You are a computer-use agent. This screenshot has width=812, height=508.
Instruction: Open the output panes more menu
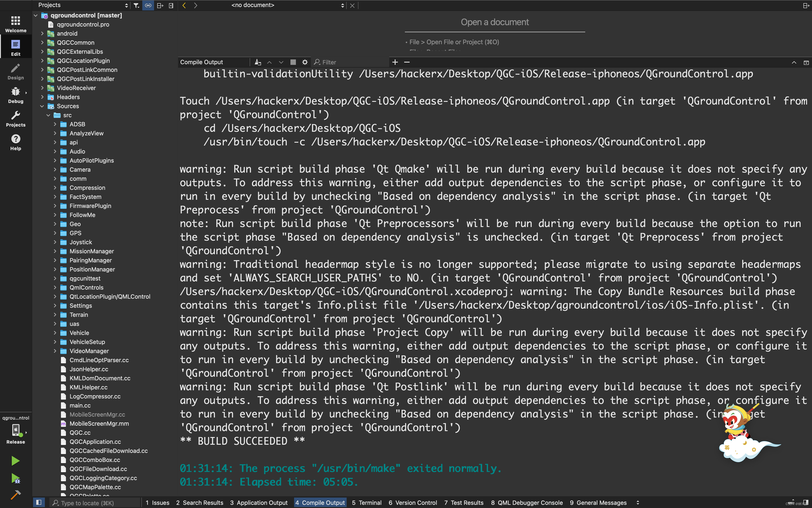click(x=638, y=503)
